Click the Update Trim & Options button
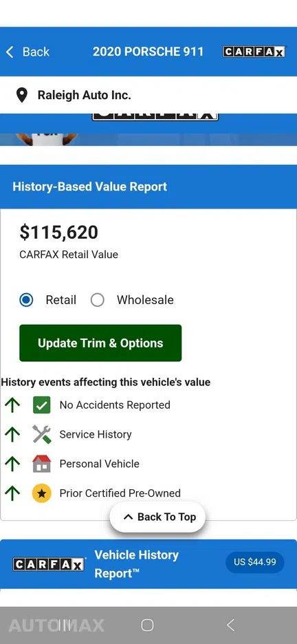The height and width of the screenshot is (644, 297). (x=100, y=343)
